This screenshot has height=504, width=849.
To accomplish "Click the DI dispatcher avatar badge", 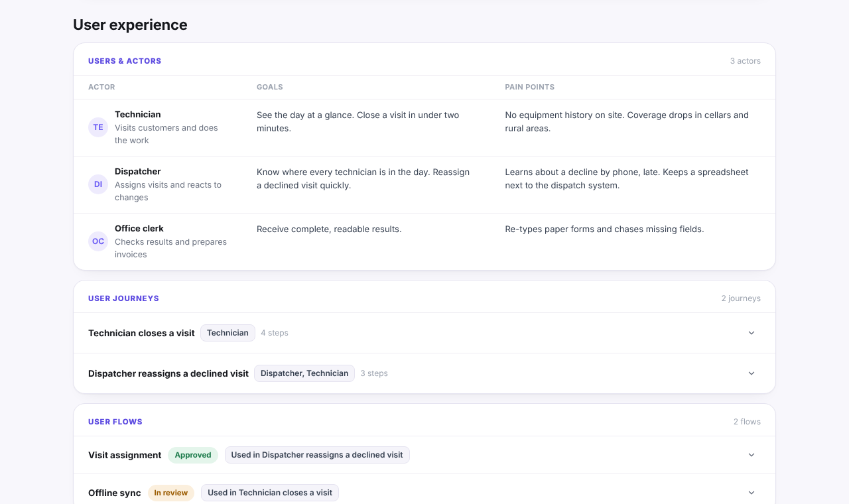I will tap(98, 184).
